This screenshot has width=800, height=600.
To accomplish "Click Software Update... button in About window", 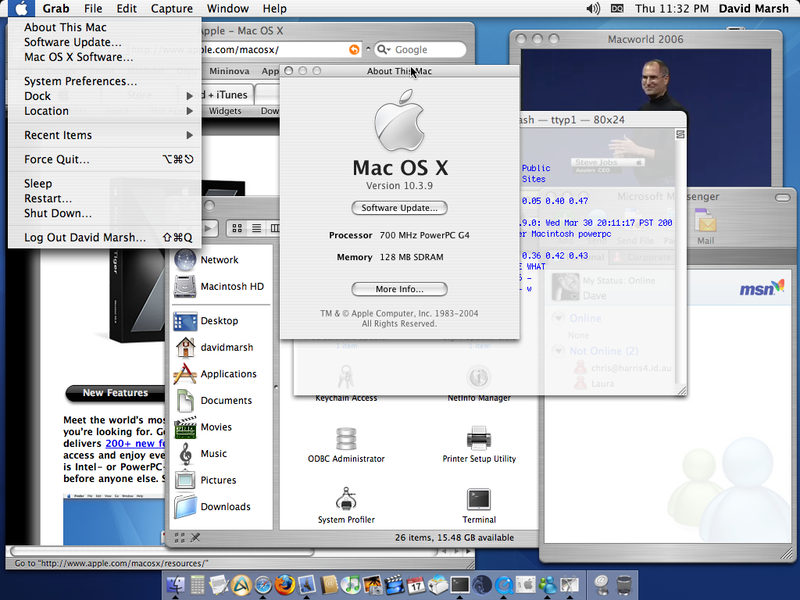I will [x=399, y=208].
